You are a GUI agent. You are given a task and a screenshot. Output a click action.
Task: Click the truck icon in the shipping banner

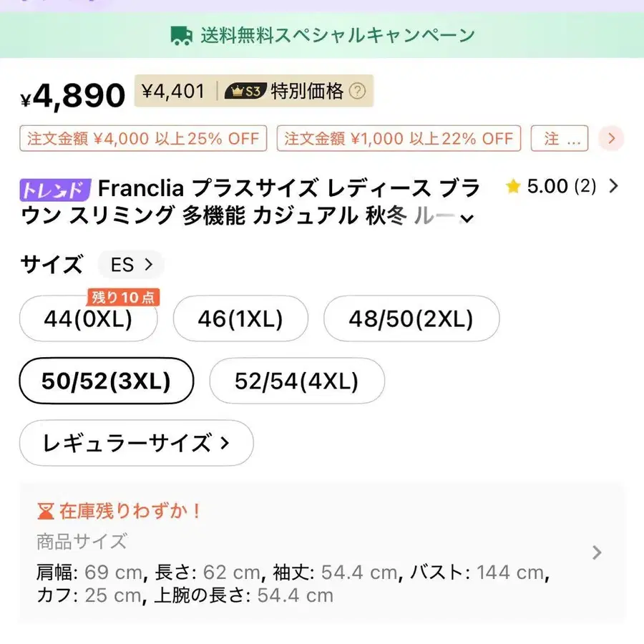tap(181, 34)
